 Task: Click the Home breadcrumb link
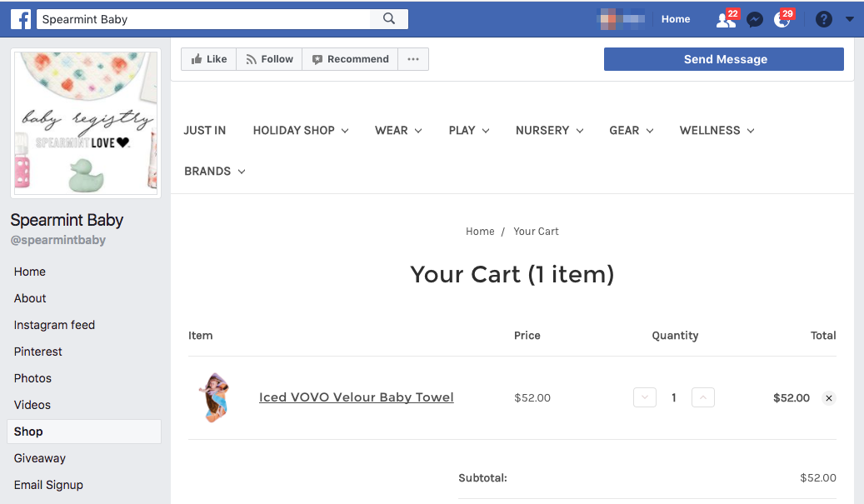[480, 232]
